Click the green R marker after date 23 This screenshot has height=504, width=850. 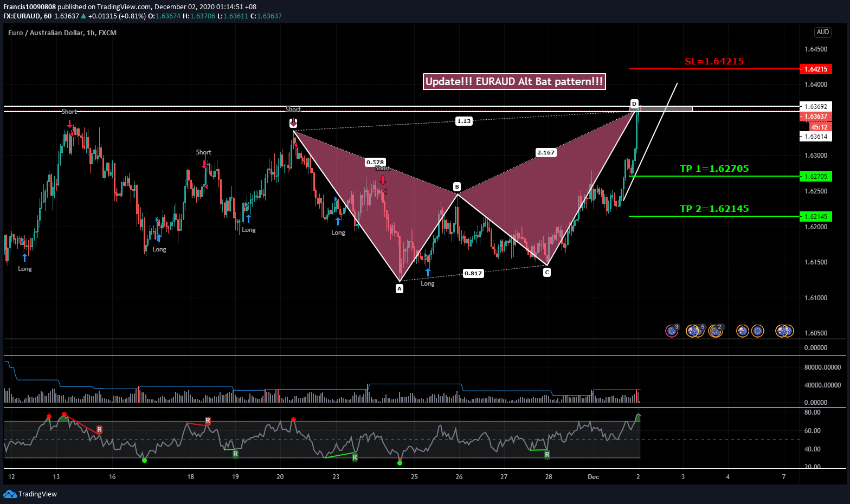(x=355, y=457)
